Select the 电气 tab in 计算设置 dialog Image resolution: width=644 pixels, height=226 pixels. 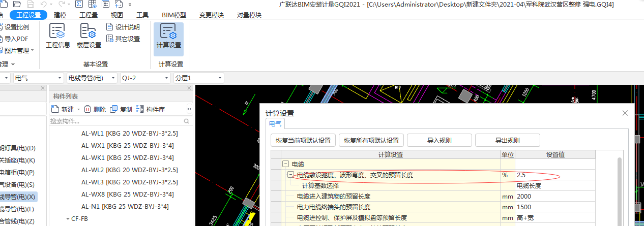point(275,123)
